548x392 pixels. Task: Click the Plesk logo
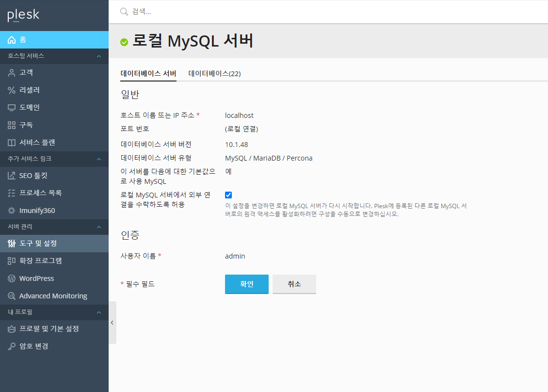pos(23,15)
